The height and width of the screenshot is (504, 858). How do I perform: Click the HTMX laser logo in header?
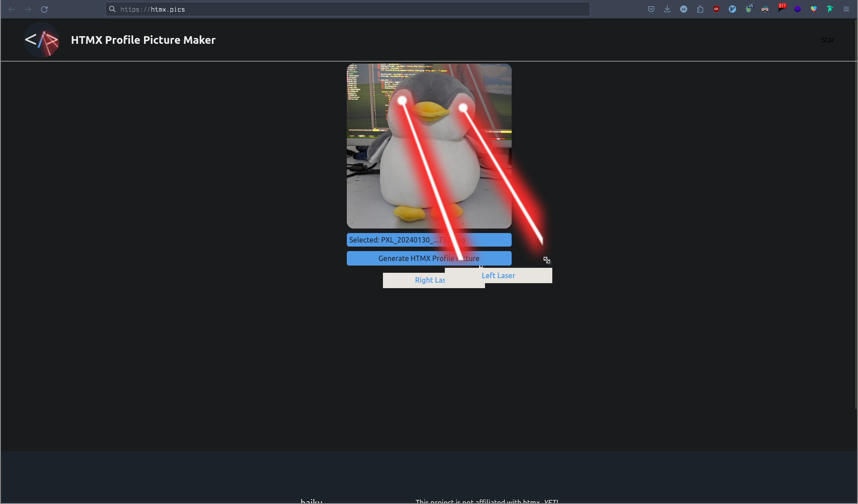42,40
